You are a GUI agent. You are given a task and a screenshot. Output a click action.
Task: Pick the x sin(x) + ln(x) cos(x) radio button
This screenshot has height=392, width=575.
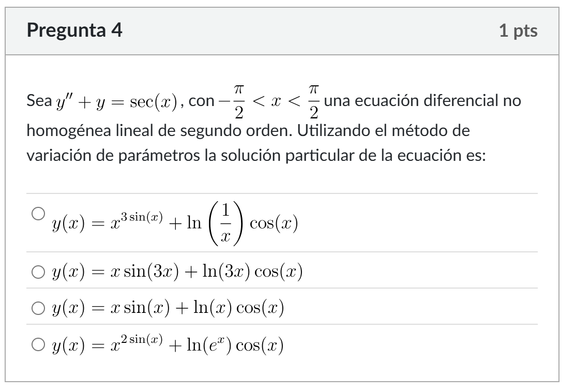[x=38, y=307]
